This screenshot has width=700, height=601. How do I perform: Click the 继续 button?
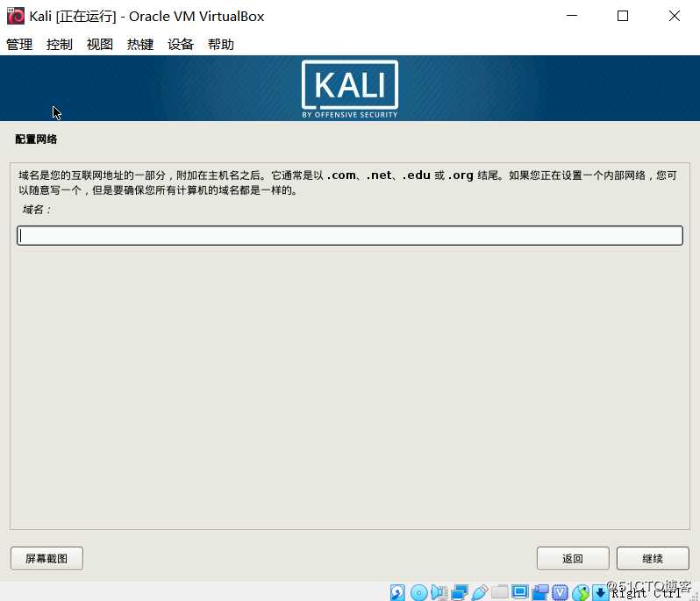pyautogui.click(x=653, y=558)
